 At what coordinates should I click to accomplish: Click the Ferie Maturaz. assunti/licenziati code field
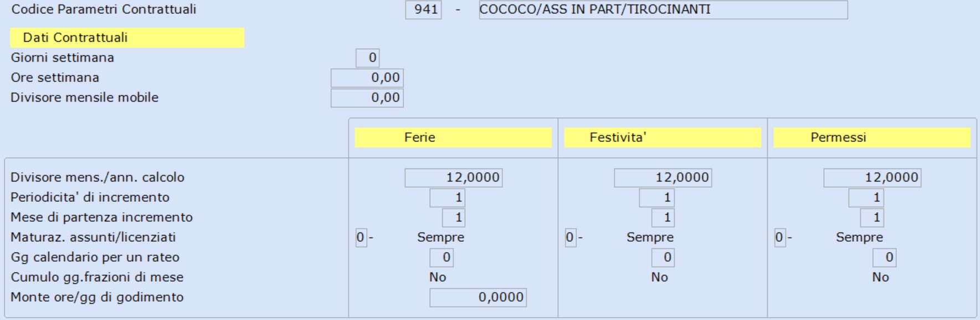[361, 237]
